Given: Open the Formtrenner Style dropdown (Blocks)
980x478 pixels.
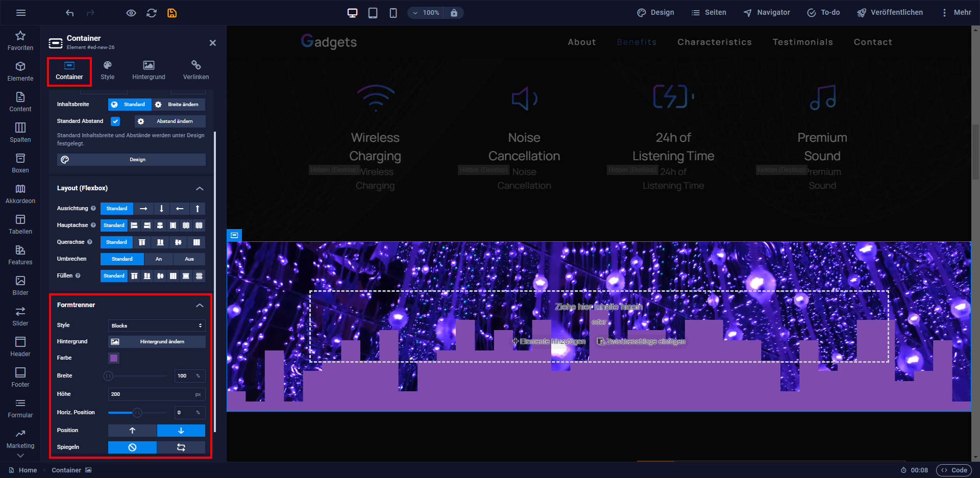Looking at the screenshot, I should [157, 325].
